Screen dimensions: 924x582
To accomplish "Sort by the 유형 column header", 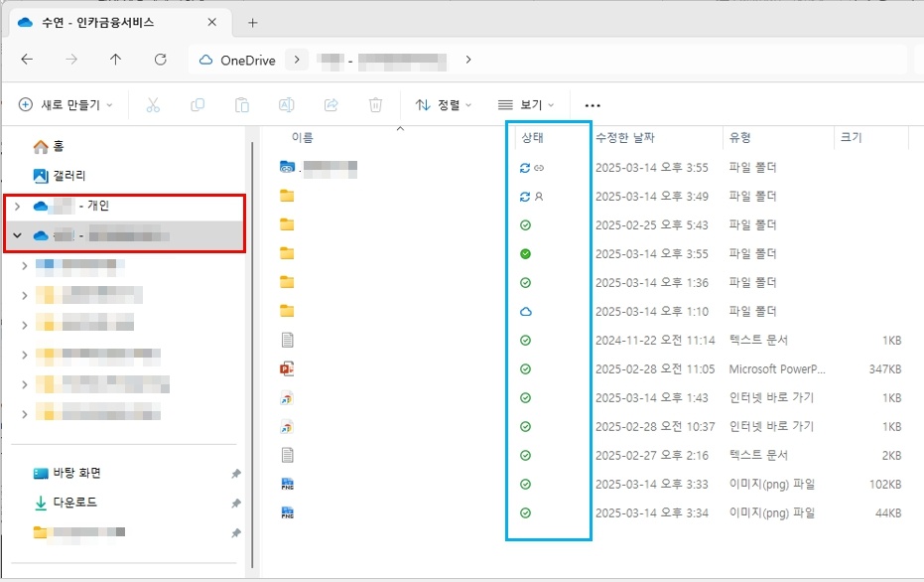I will [739, 138].
